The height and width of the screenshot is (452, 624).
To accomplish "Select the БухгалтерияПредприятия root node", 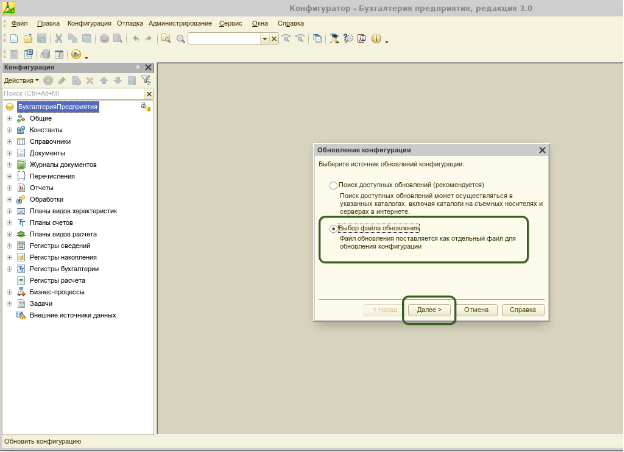I will click(x=58, y=107).
